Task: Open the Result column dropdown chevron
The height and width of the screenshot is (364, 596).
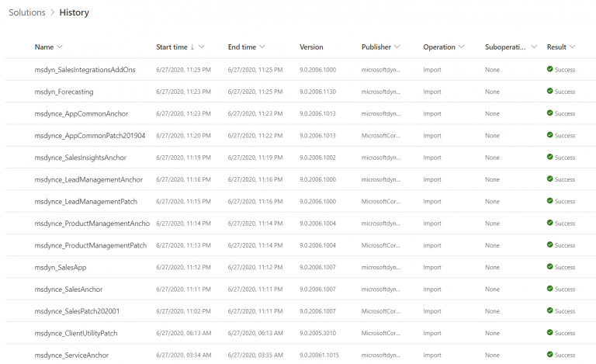Action: [x=573, y=47]
